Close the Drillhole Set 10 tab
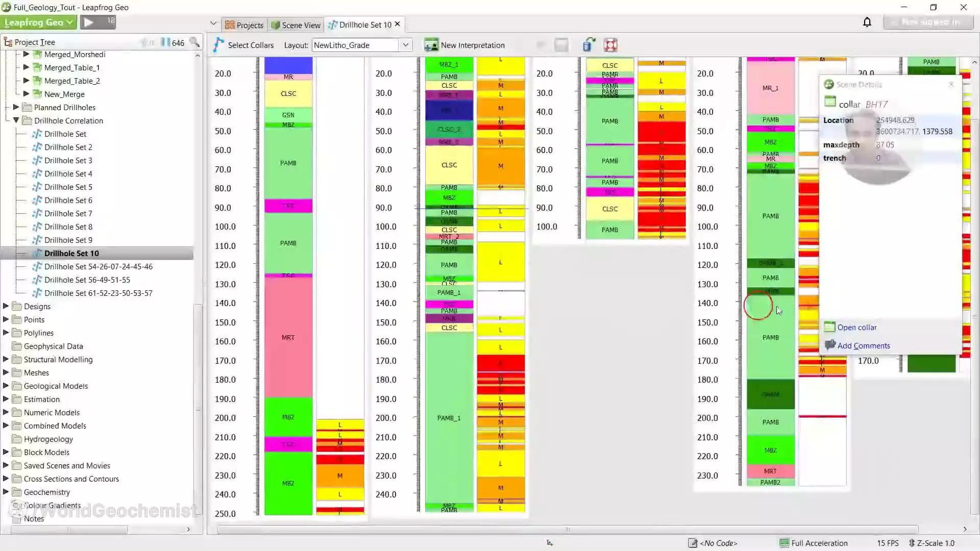The width and height of the screenshot is (980, 551). click(398, 24)
